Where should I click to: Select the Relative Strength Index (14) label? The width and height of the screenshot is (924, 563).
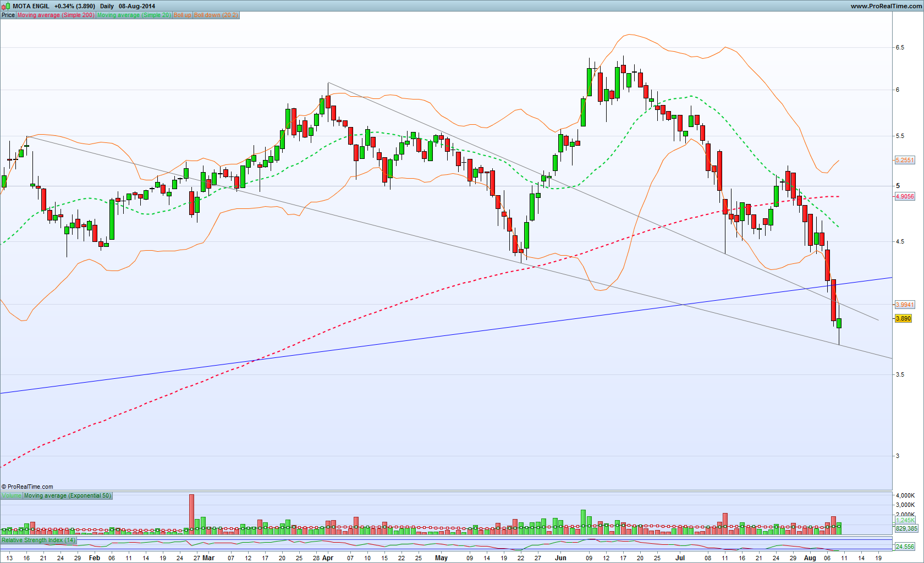click(x=38, y=540)
